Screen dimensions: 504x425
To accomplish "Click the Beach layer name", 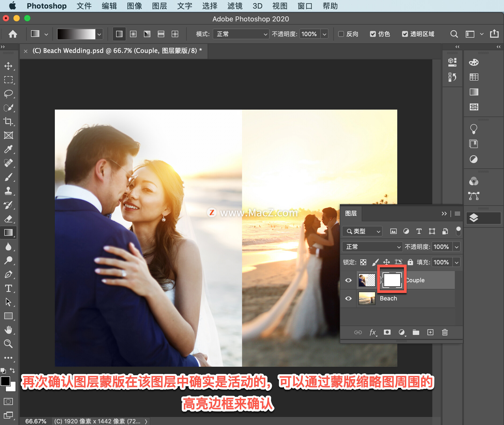I will [x=388, y=298].
